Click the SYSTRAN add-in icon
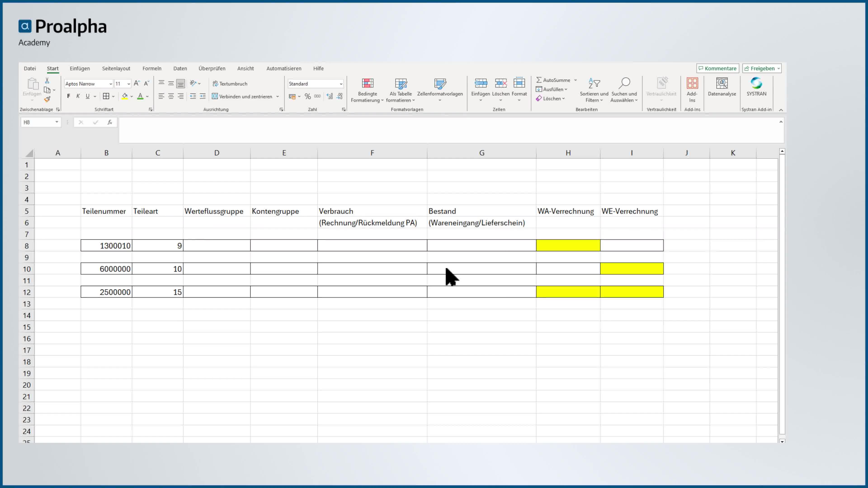868x488 pixels. coord(757,83)
